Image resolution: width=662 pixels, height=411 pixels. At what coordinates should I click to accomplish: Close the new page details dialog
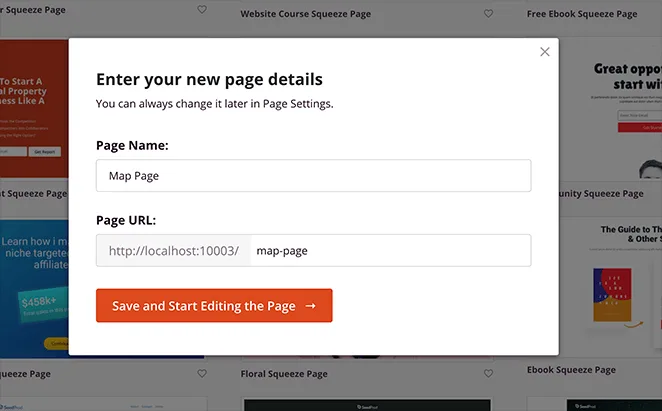pyautogui.click(x=545, y=52)
